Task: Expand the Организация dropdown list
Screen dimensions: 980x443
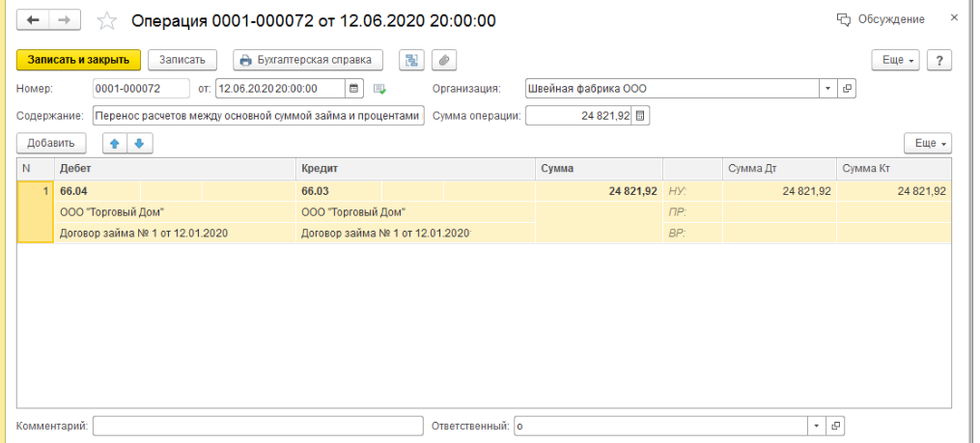Action: [x=827, y=89]
